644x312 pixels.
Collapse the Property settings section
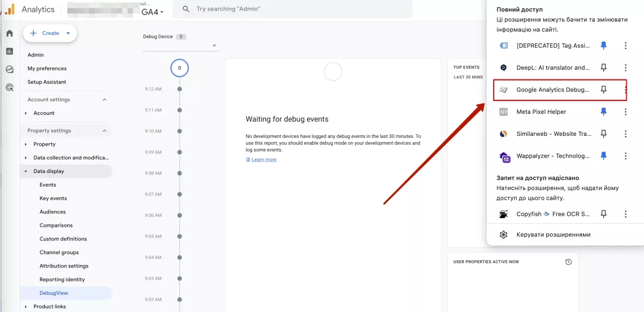(104, 131)
